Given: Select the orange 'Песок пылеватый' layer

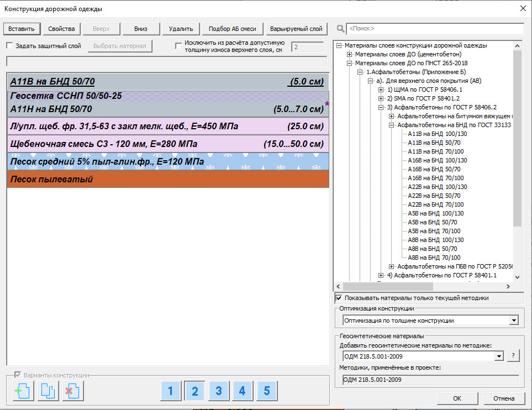Looking at the screenshot, I should [168, 180].
